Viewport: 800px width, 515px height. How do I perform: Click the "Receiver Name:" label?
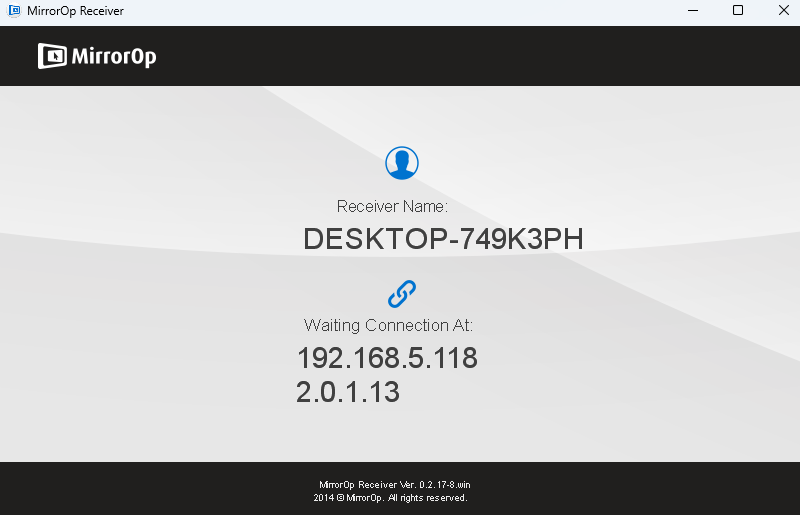(x=392, y=206)
